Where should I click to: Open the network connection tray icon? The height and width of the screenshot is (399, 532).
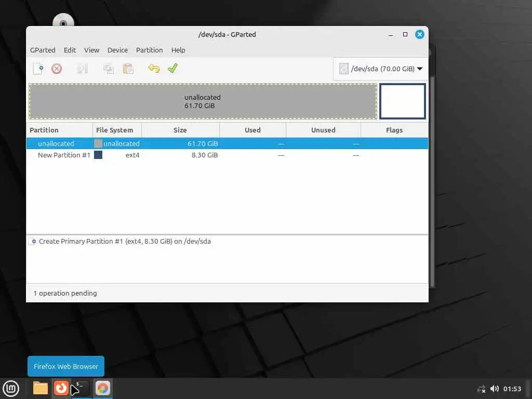pos(482,389)
